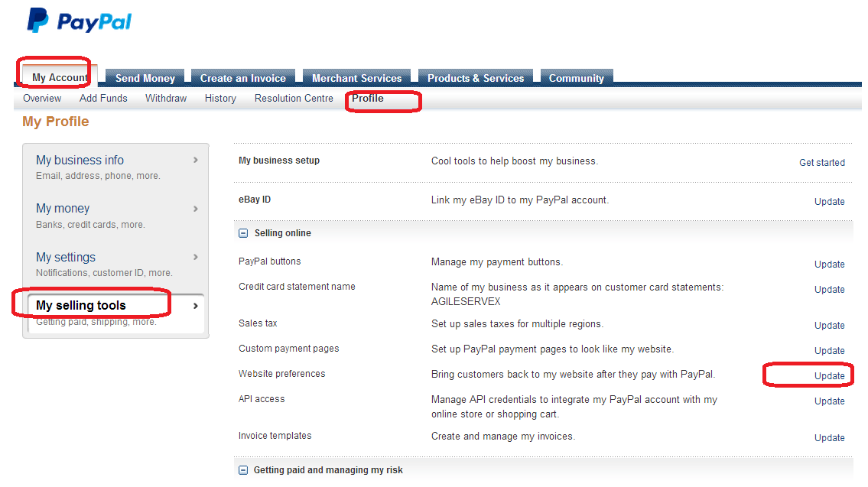Screen dimensions: 868x487
Task: Click the 'Credit card statement name' label
Action: [x=297, y=286]
